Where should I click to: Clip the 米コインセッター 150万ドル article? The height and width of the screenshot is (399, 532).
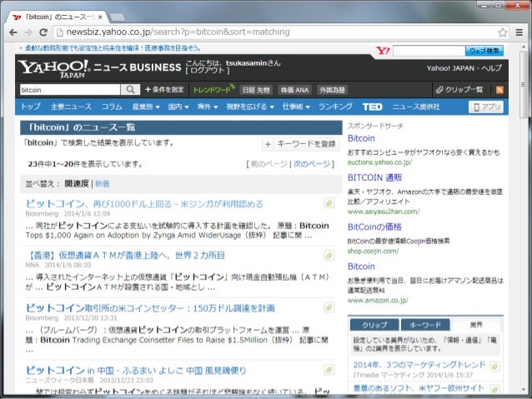click(x=329, y=307)
